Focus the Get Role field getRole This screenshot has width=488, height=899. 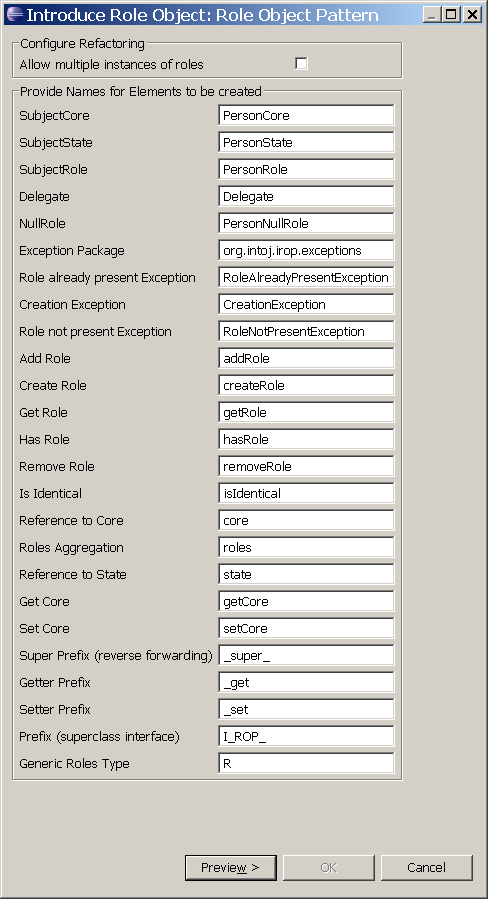(x=306, y=412)
